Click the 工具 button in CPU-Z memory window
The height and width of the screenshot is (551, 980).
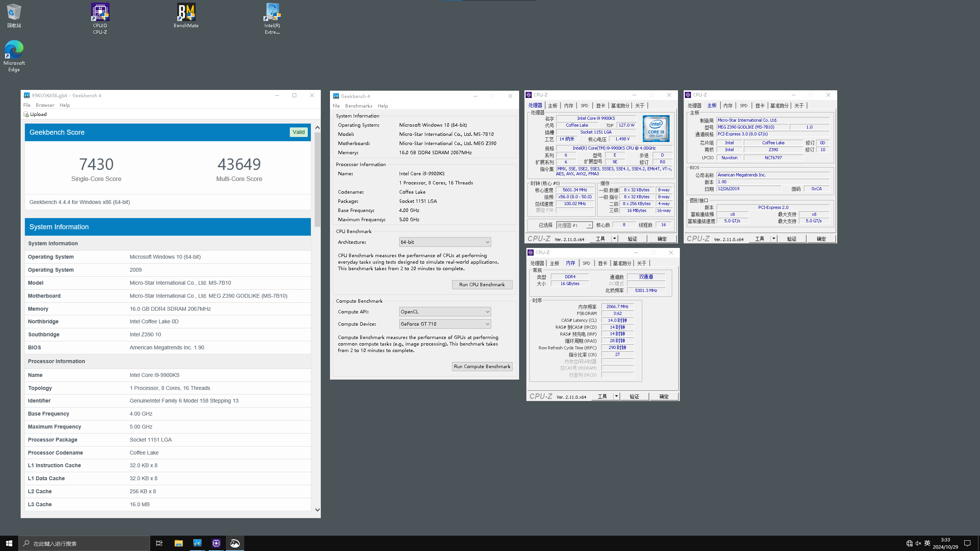click(x=603, y=396)
